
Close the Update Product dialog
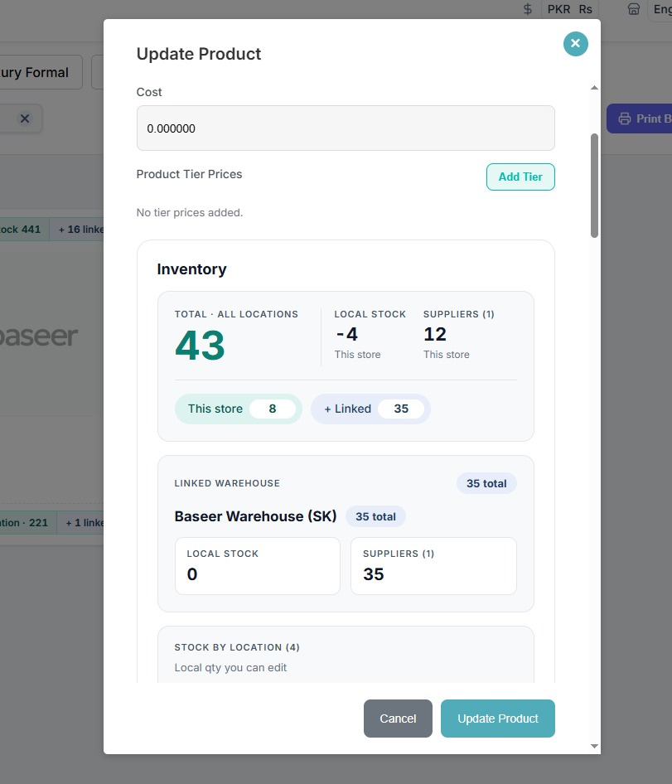pos(576,43)
